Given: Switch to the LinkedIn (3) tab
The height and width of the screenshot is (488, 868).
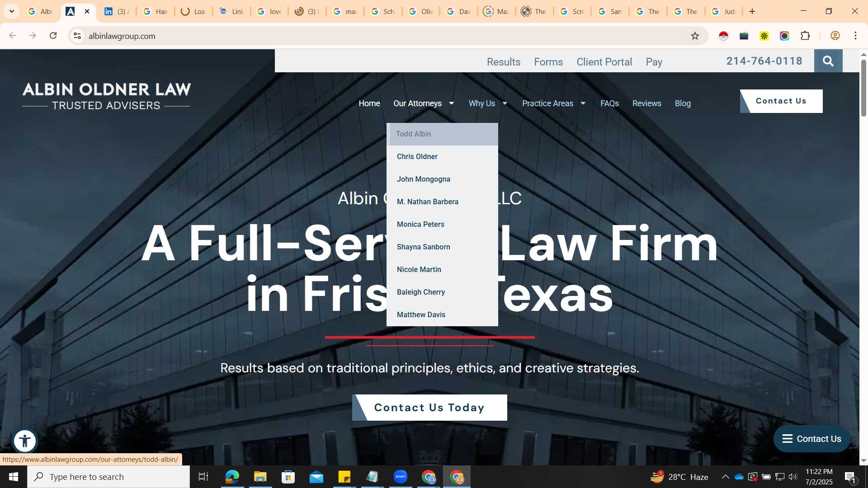Looking at the screenshot, I should 116,11.
